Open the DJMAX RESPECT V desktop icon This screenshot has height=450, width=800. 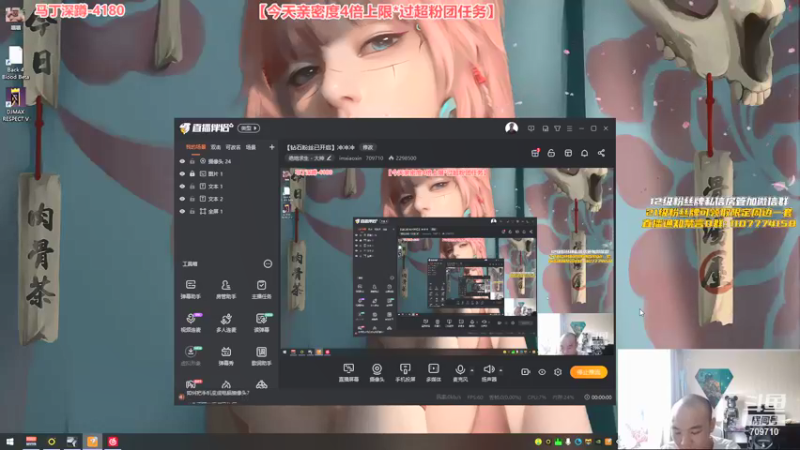pyautogui.click(x=15, y=105)
